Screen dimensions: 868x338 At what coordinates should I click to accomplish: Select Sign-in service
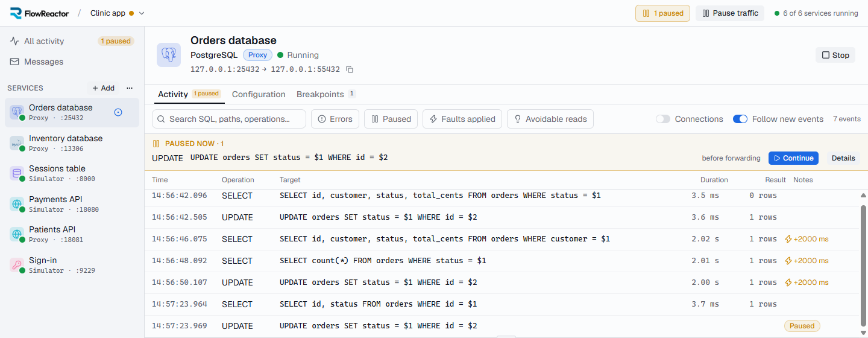point(72,265)
